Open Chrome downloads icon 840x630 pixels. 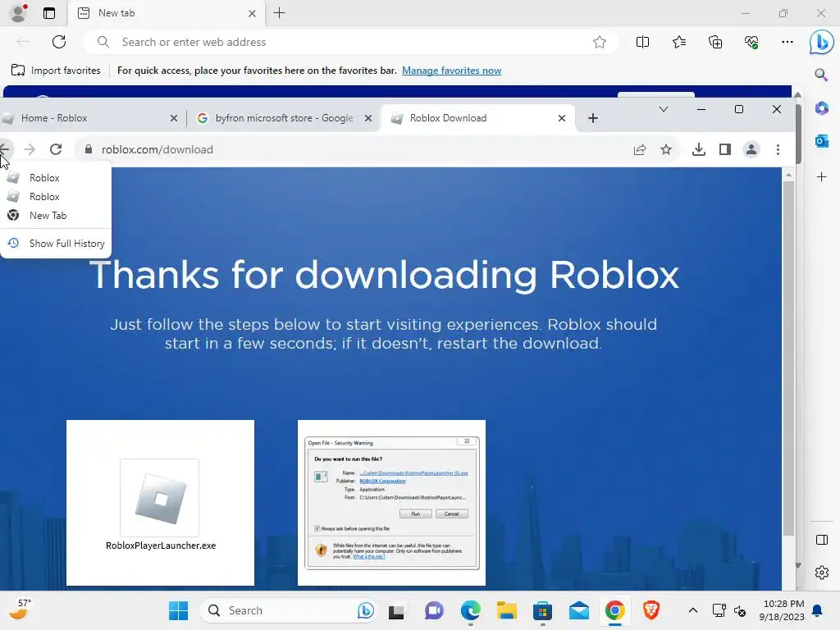(698, 149)
